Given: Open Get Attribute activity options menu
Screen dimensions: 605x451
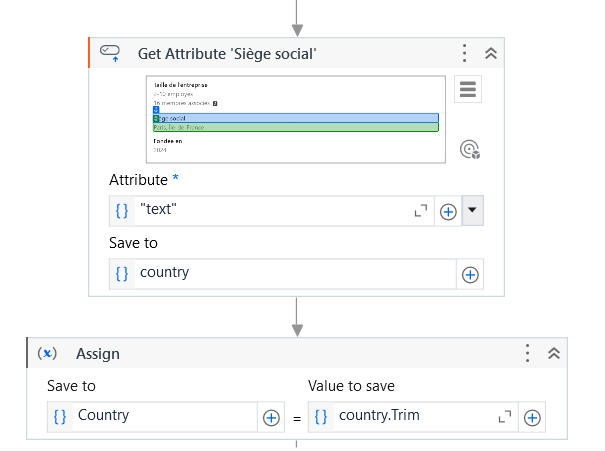Looking at the screenshot, I should (x=465, y=53).
